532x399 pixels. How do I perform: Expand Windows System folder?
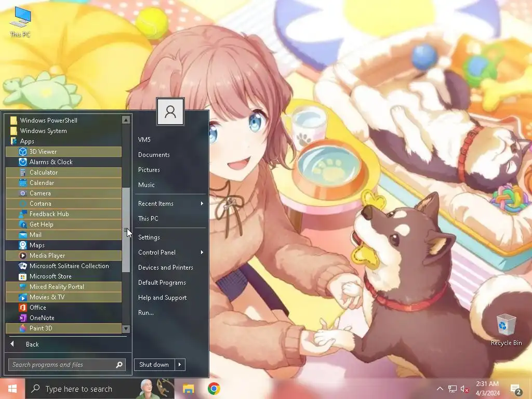(x=64, y=131)
